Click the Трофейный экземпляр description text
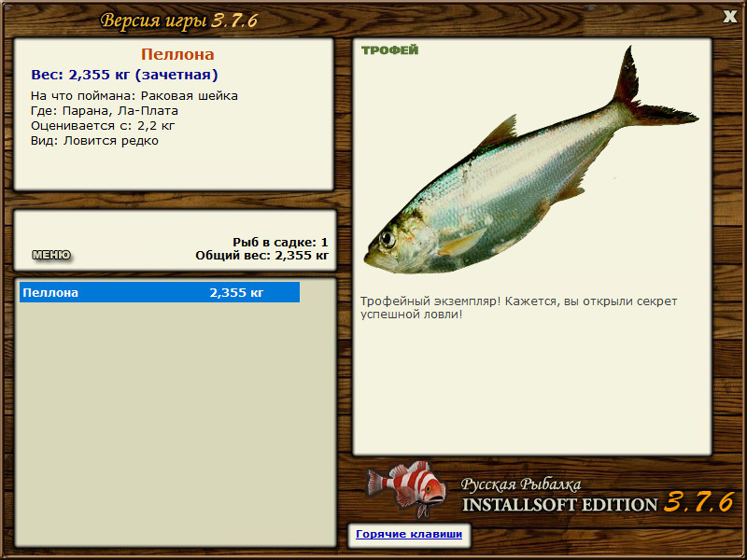747x560 pixels. [x=518, y=308]
